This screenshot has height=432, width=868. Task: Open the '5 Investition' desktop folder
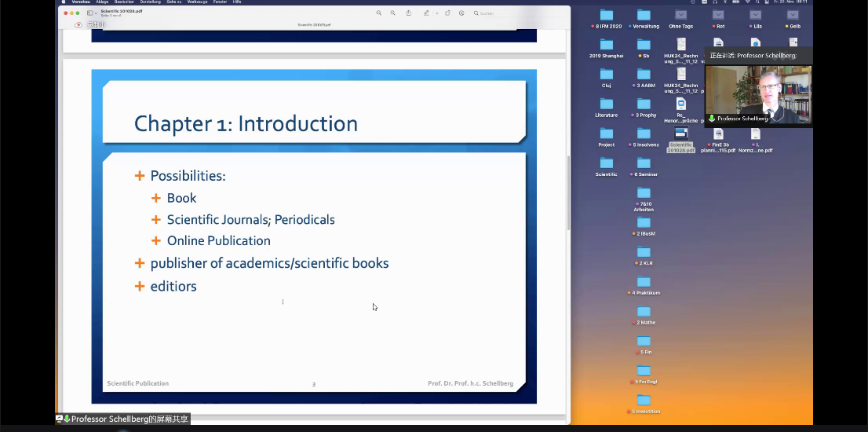pos(644,401)
